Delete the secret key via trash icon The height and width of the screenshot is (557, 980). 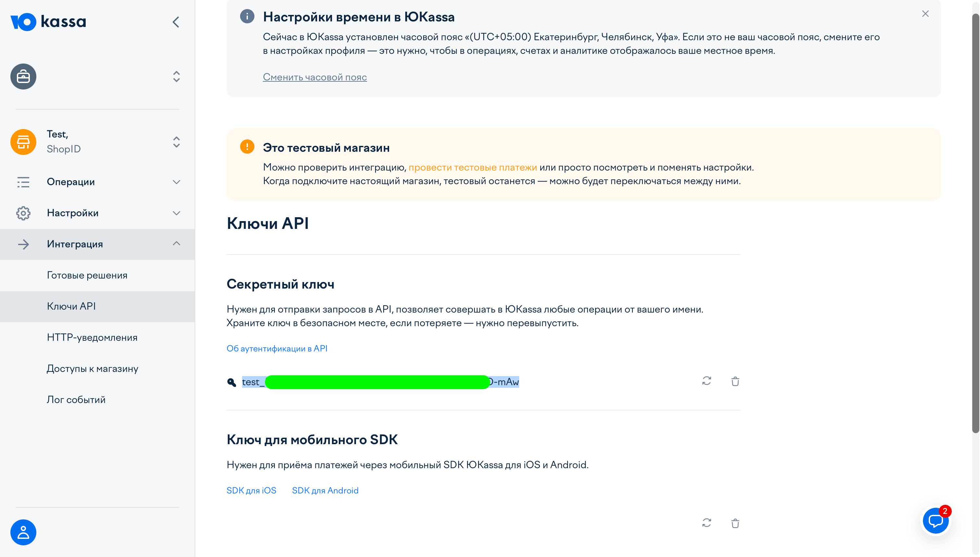tap(735, 381)
